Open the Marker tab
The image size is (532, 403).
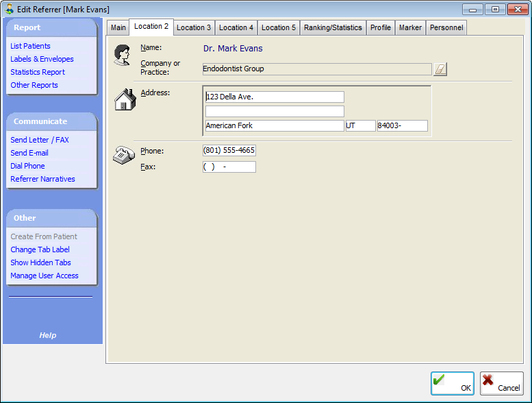click(410, 27)
